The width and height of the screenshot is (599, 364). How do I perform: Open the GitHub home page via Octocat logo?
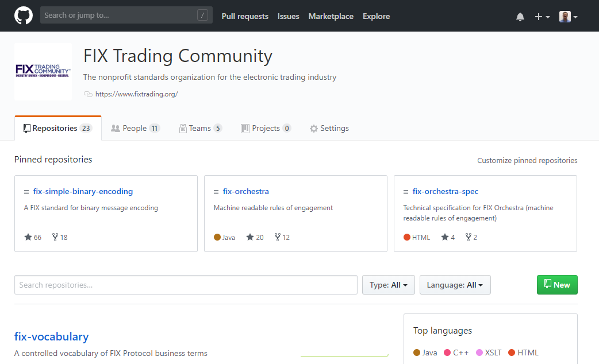point(23,16)
